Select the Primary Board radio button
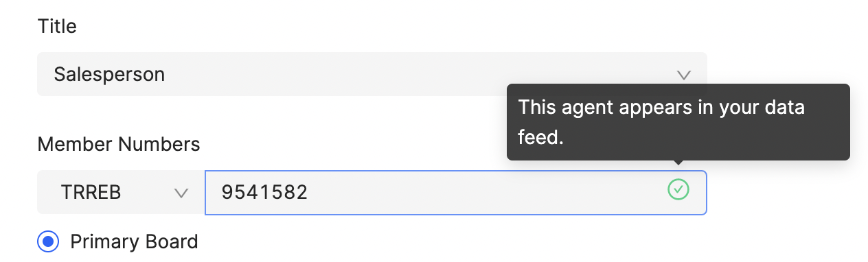The height and width of the screenshot is (262, 868). point(47,241)
